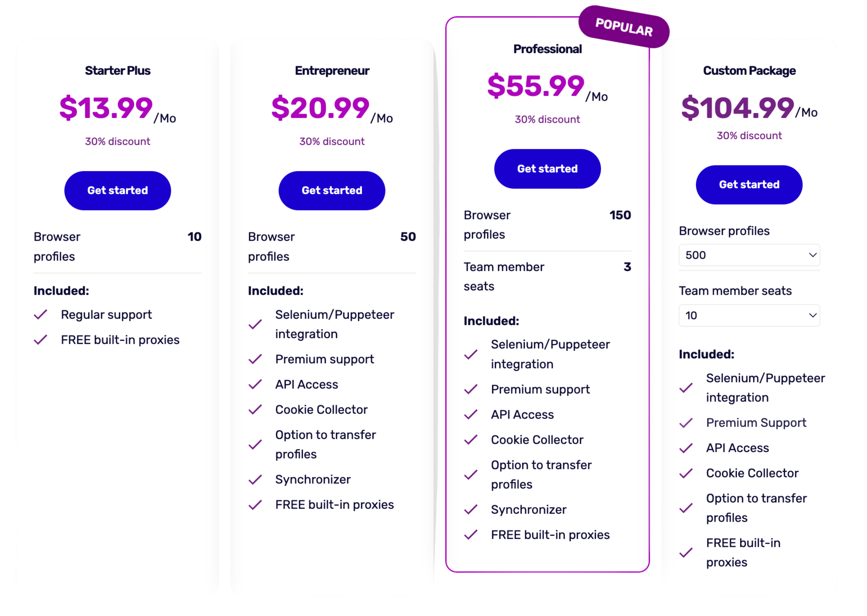Click checkmark beside Professional's API Access
Image resolution: width=867 pixels, height=616 pixels.
[471, 415]
